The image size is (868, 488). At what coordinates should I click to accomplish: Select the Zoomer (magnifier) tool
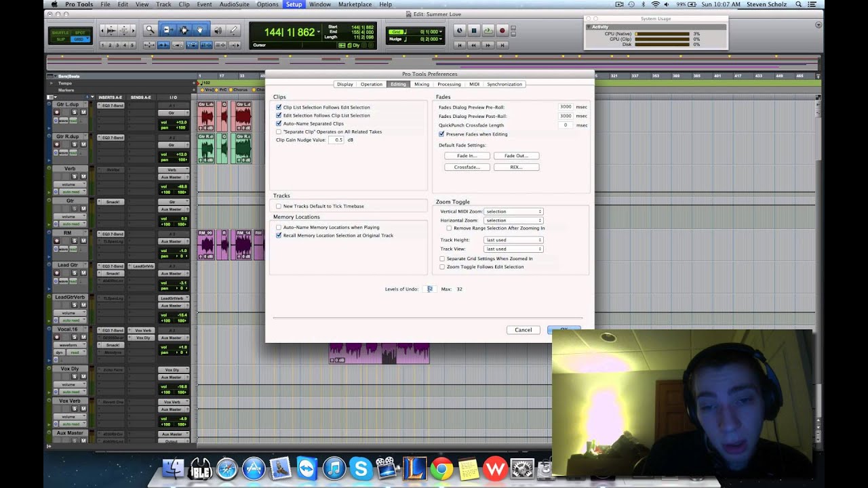pos(151,30)
